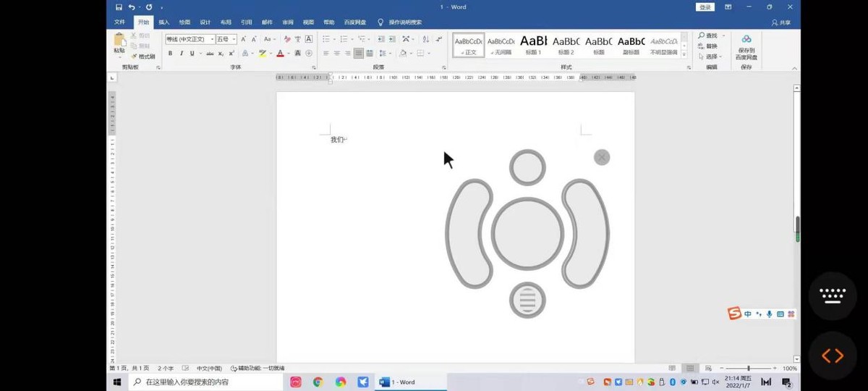Move the zoom slider in the status bar
Screen dimensions: 868x391
(748, 369)
